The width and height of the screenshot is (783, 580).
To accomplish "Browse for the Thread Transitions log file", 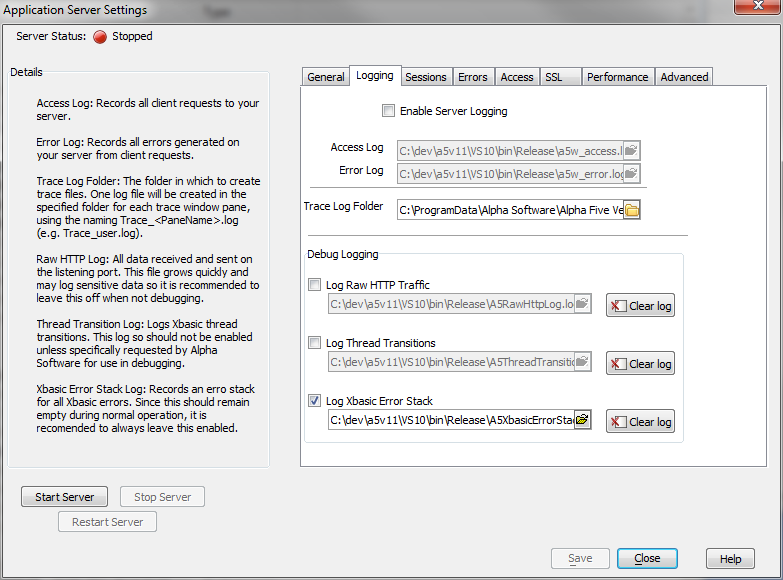I will click(x=582, y=361).
